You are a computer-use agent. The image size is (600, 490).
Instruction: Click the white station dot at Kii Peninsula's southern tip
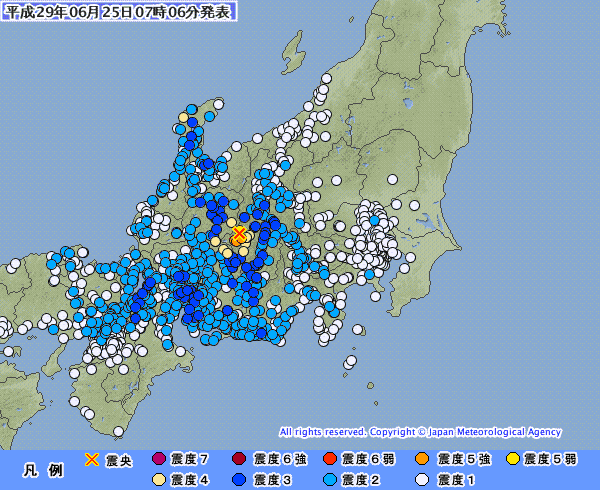coord(119,431)
